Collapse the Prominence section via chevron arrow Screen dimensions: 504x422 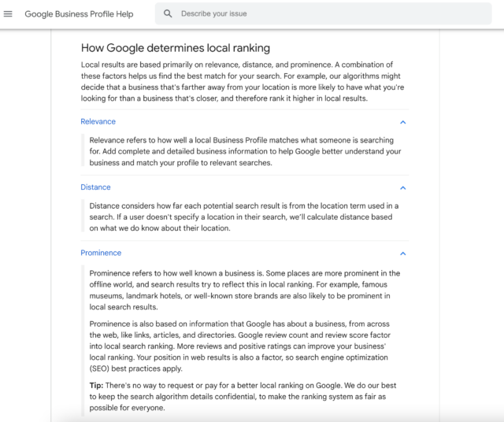point(402,254)
